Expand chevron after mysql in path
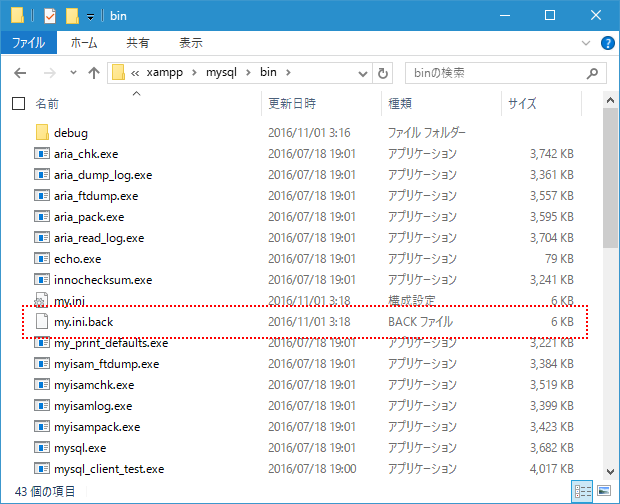620x504 pixels. pos(248,73)
